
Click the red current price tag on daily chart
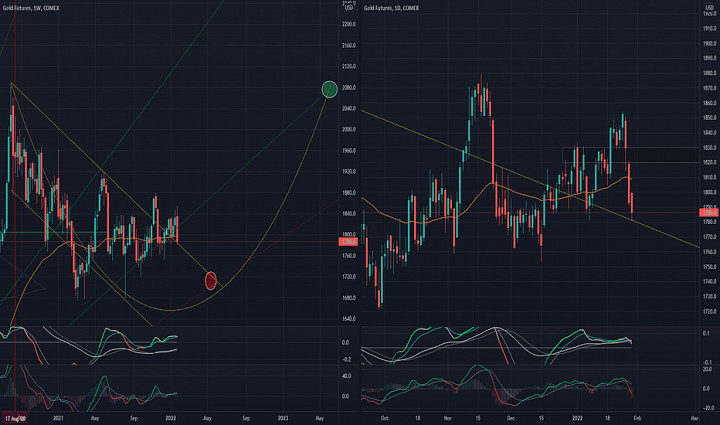709,212
